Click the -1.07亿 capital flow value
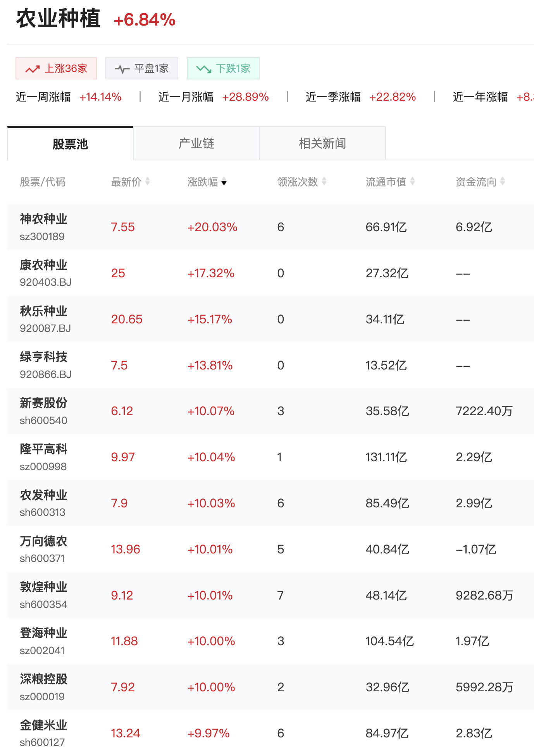This screenshot has height=756, width=534. point(476,549)
